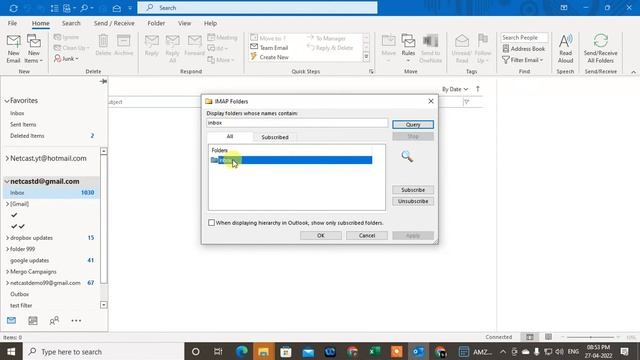640x360 pixels.
Task: Open the View ribbon tab
Action: coord(184,23)
